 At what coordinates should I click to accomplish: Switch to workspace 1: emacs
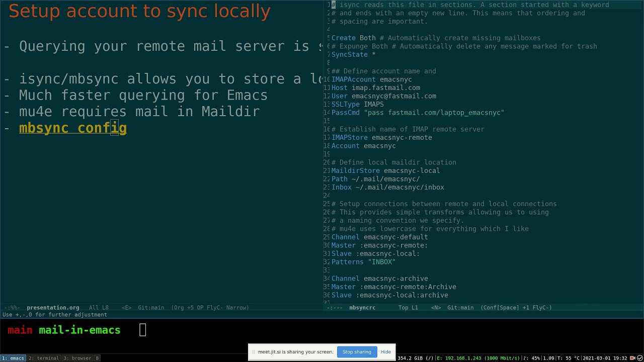(13, 358)
